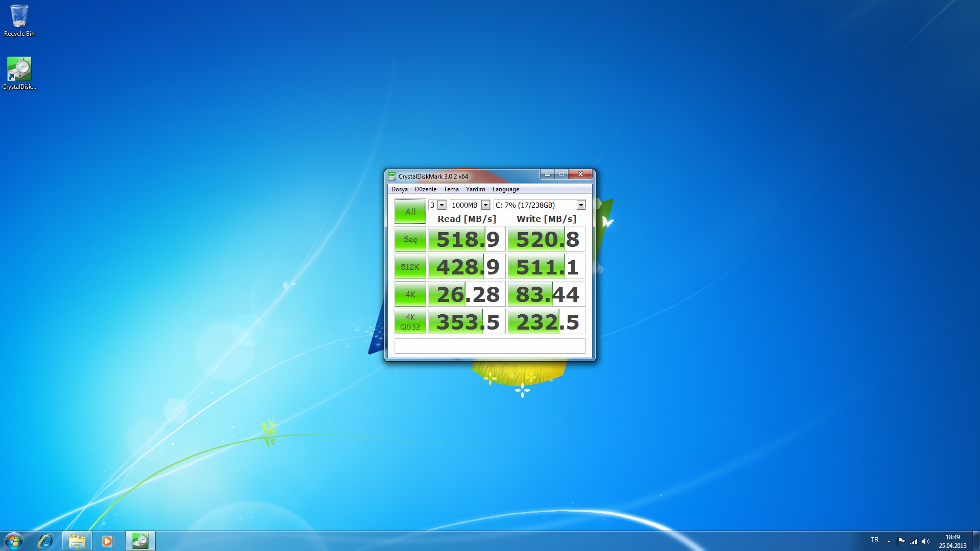Open Windows Media Player from the taskbar
The height and width of the screenshot is (551, 980).
[x=107, y=541]
